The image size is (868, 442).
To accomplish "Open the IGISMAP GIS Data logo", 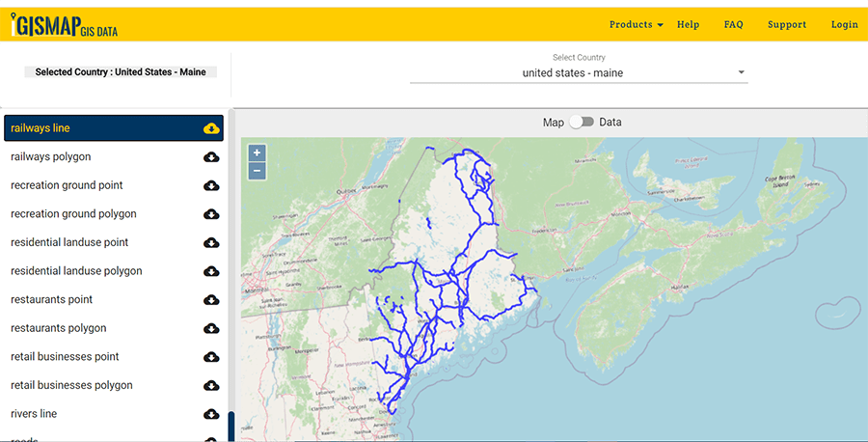I will click(65, 25).
